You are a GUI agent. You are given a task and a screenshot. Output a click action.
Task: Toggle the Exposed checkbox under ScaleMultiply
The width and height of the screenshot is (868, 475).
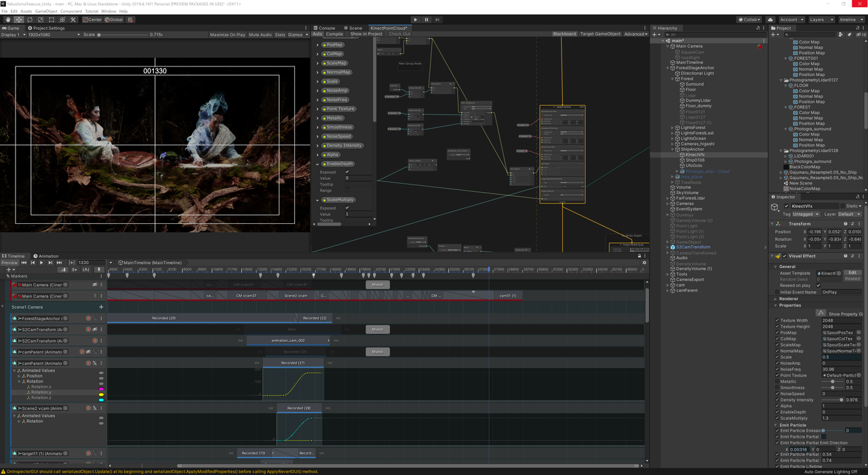(347, 208)
